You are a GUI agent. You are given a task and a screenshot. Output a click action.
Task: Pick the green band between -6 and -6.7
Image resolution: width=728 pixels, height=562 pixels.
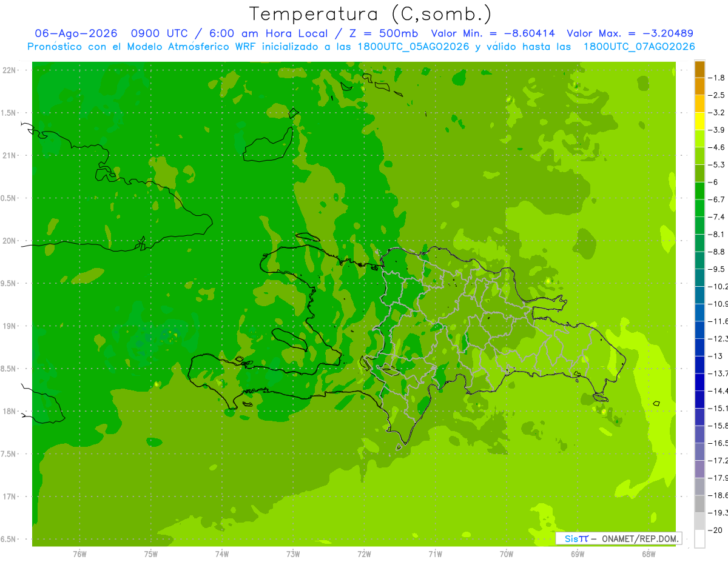coord(699,190)
